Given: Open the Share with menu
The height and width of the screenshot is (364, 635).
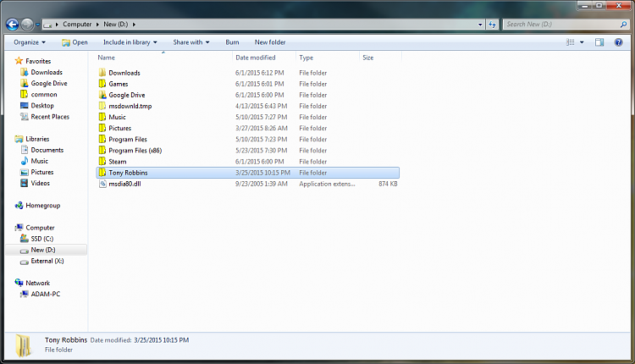Looking at the screenshot, I should (x=191, y=42).
